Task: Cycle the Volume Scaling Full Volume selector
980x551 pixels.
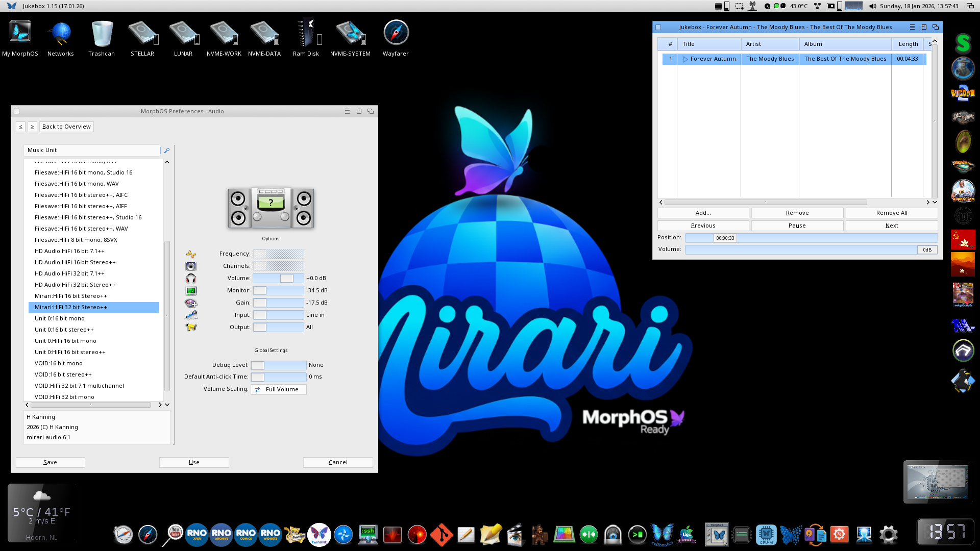Action: tap(279, 389)
